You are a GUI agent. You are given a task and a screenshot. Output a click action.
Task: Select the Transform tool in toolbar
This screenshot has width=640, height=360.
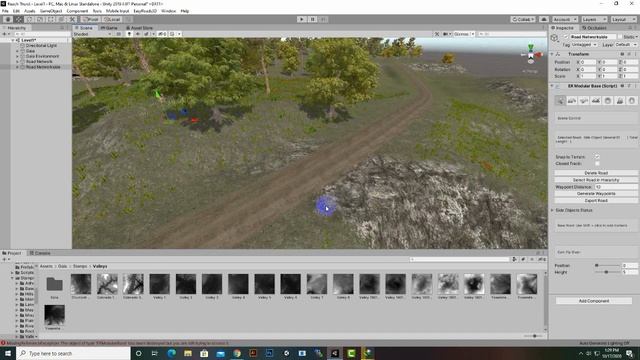(x=61, y=19)
